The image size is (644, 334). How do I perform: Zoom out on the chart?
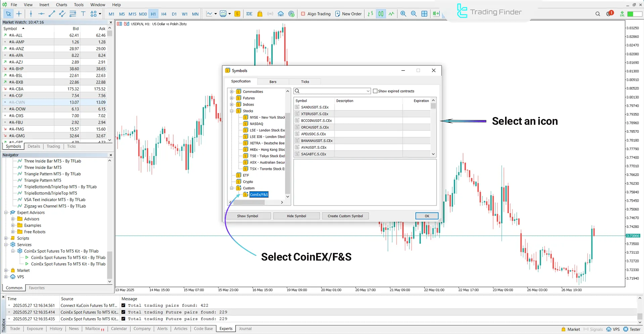[413, 14]
